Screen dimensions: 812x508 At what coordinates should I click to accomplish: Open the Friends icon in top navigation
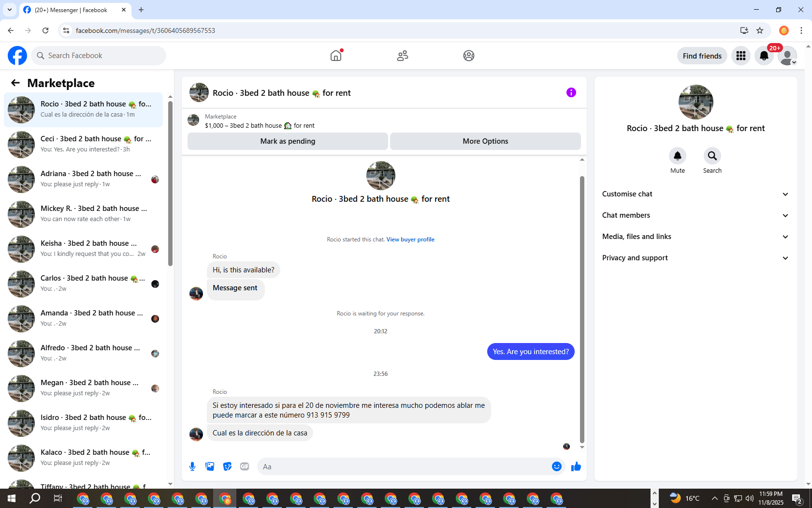click(403, 56)
